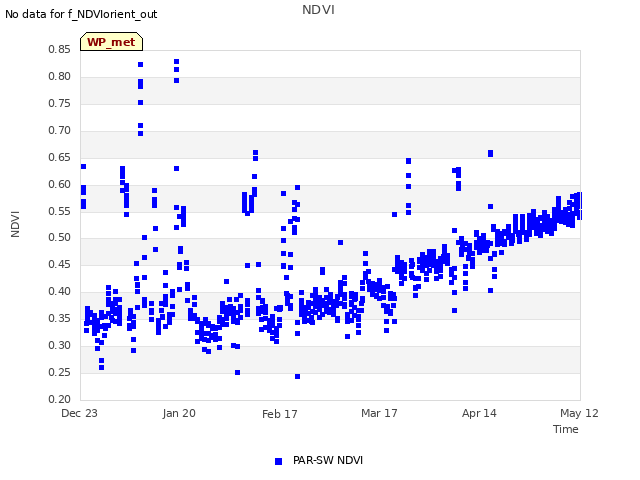Click the 0.30 y-axis tick label
This screenshot has height=480, width=640.
[x=59, y=345]
